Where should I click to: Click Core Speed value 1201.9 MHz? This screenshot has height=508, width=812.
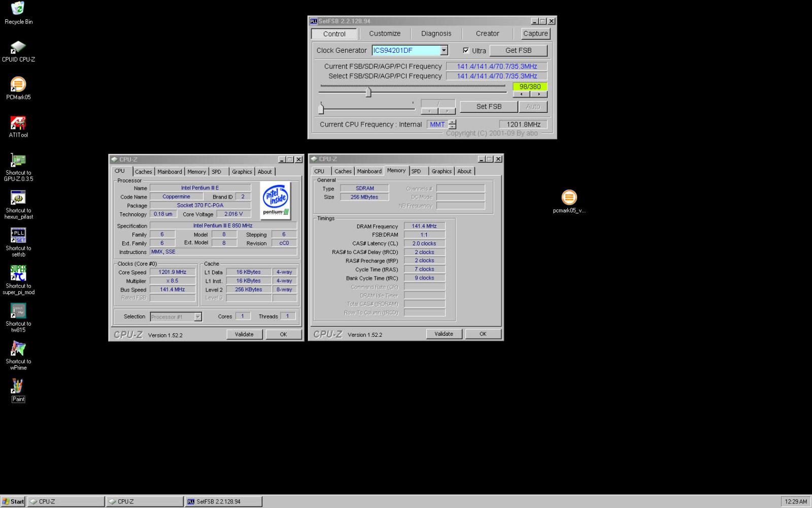tap(173, 272)
